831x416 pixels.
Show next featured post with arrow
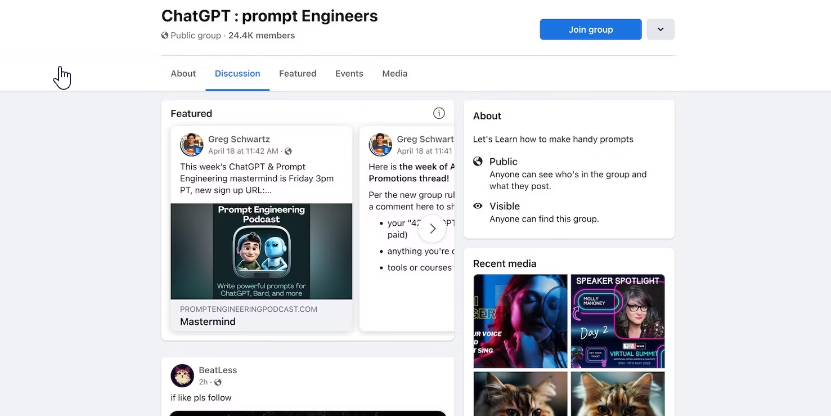coord(432,228)
